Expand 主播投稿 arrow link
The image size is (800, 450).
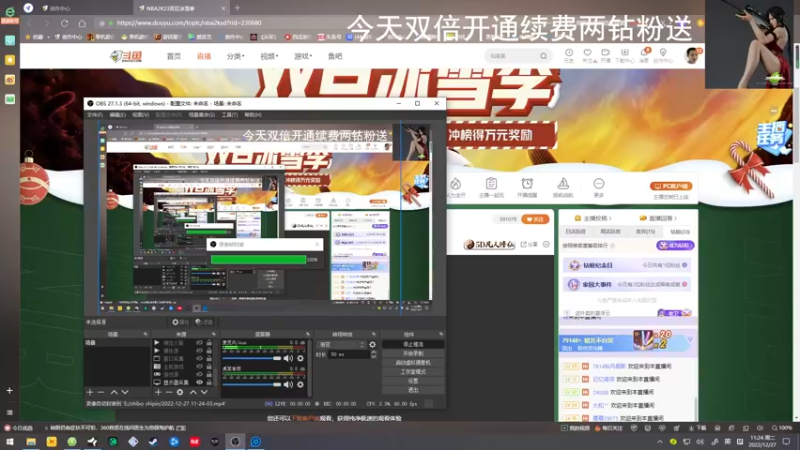pyautogui.click(x=593, y=218)
